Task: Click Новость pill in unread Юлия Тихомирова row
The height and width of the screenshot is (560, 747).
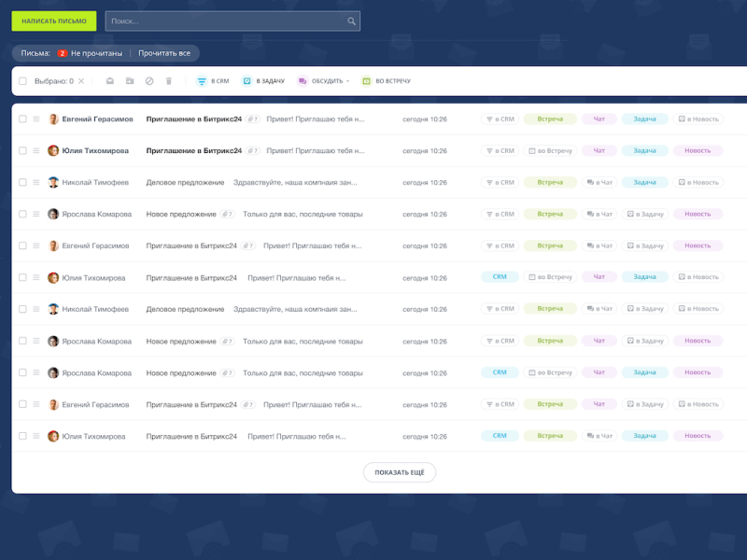Action: pos(698,150)
